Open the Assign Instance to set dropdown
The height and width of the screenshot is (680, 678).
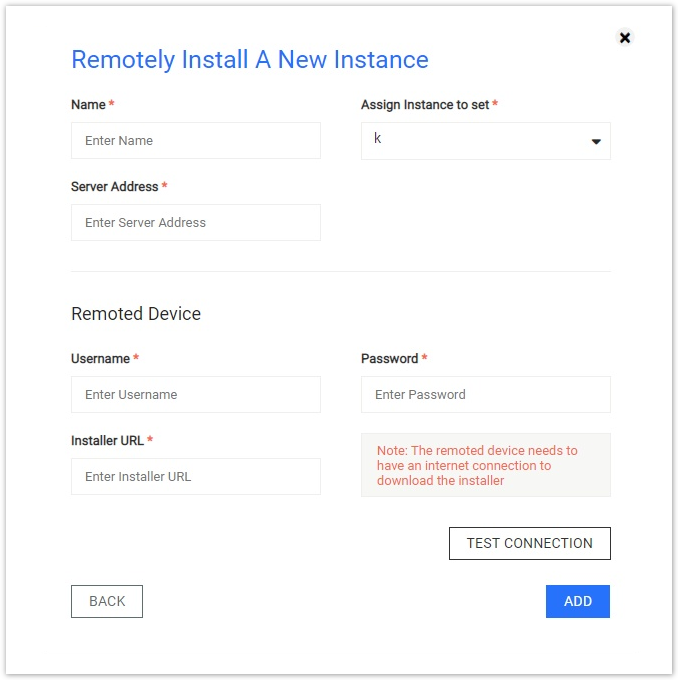(485, 141)
